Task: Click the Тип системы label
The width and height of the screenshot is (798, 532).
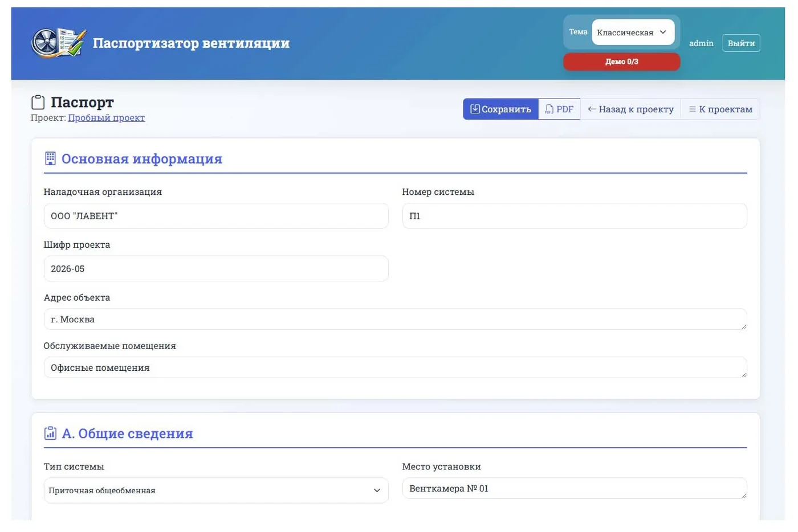Action: point(74,466)
